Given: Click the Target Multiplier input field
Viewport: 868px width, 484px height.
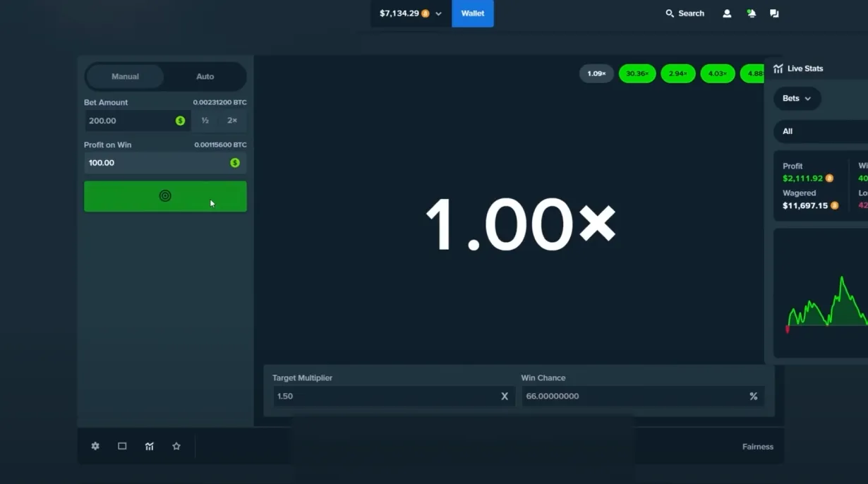Looking at the screenshot, I should point(394,397).
